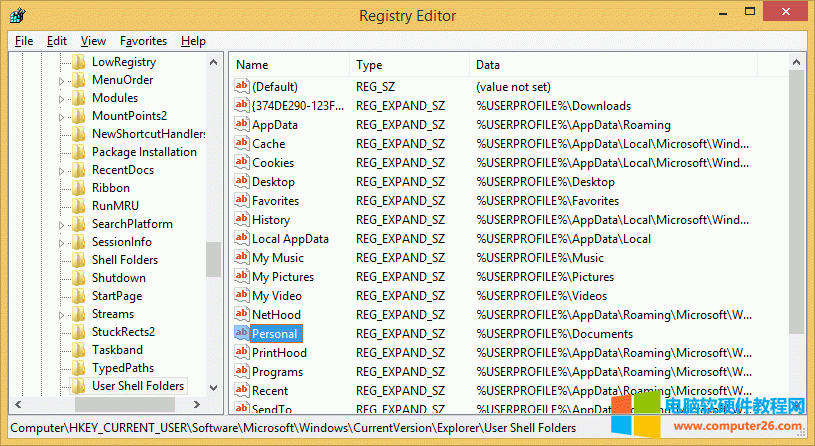
Task: Select the (Default) value icon
Action: (241, 87)
